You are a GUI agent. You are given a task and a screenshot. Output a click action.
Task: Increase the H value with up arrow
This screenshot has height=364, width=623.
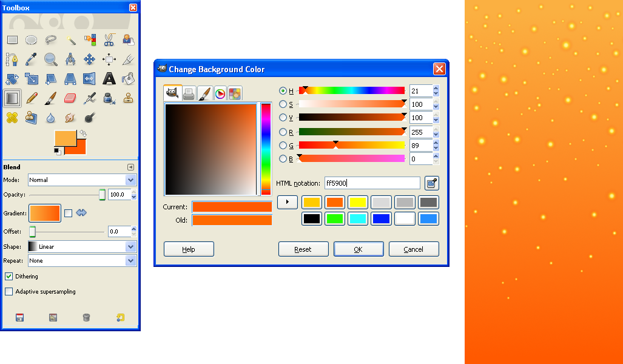[436, 88]
